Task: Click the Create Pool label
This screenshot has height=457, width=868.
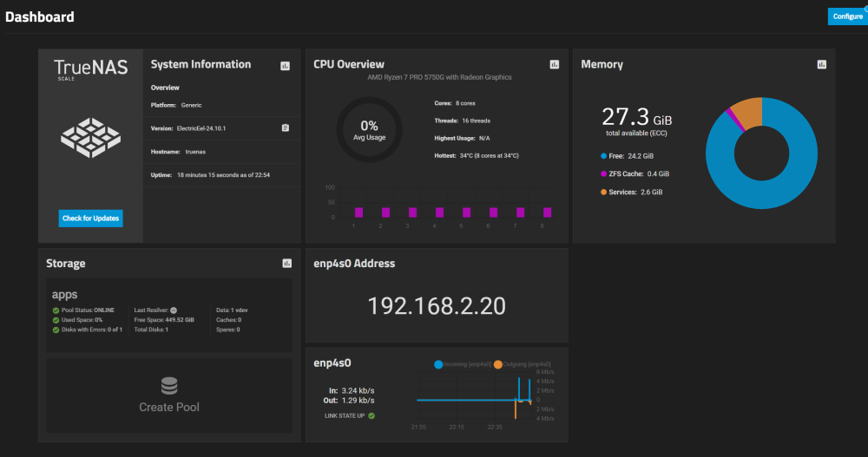Action: [169, 408]
